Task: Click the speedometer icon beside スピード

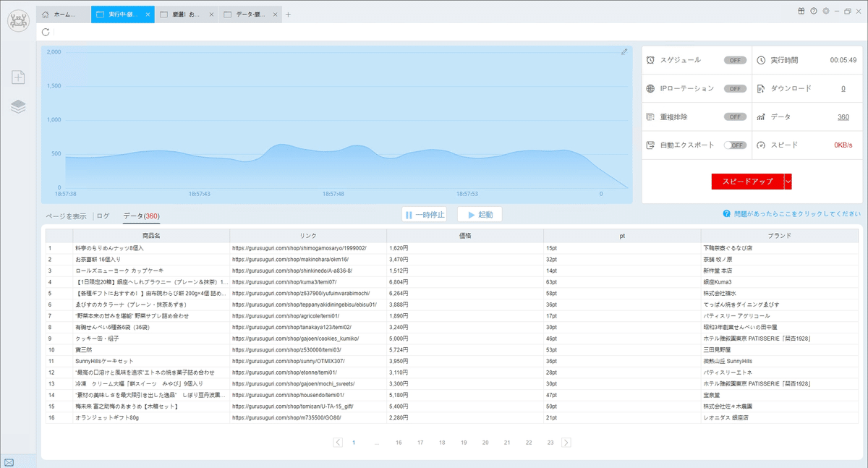Action: (x=761, y=145)
